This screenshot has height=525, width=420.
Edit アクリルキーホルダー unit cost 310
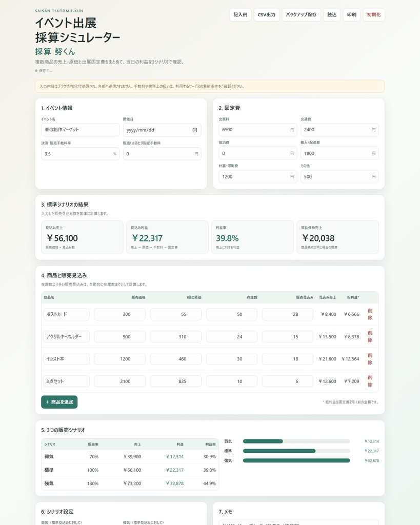(x=176, y=336)
